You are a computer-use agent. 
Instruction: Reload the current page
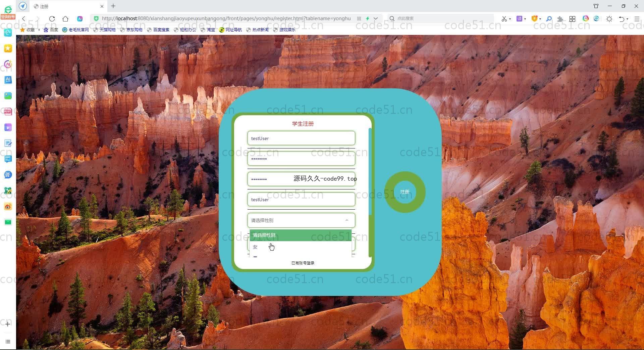(x=52, y=18)
